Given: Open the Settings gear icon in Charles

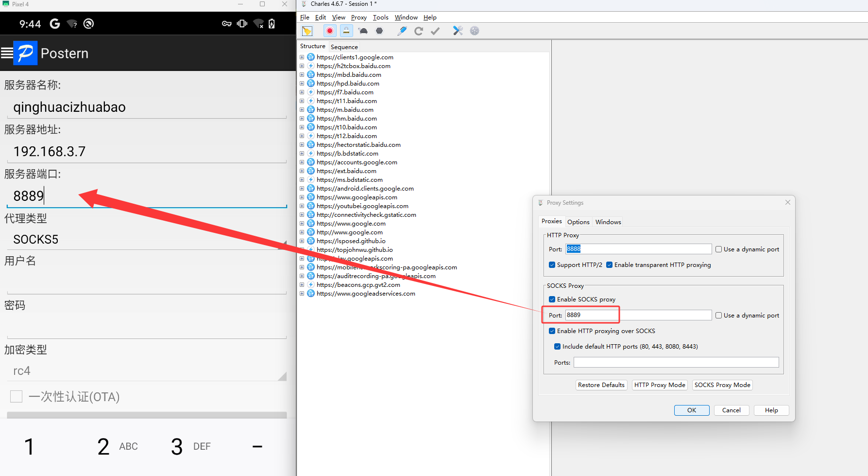Looking at the screenshot, I should click(x=475, y=31).
